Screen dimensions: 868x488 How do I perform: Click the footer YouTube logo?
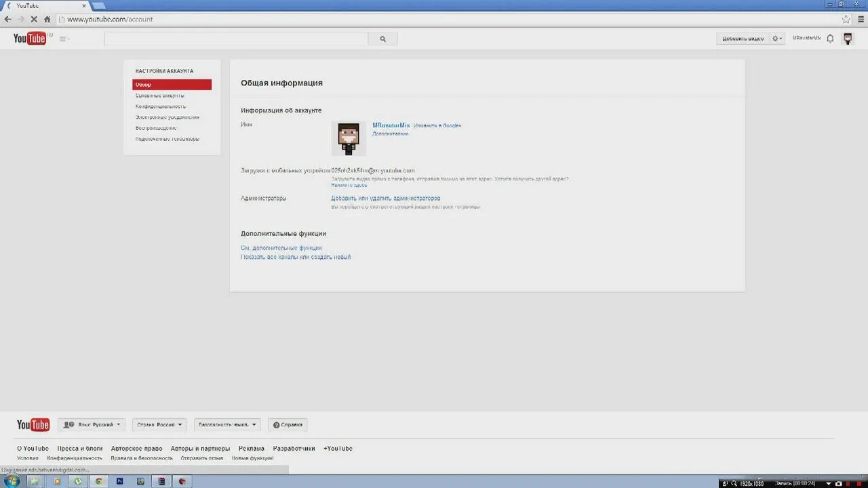coord(33,425)
